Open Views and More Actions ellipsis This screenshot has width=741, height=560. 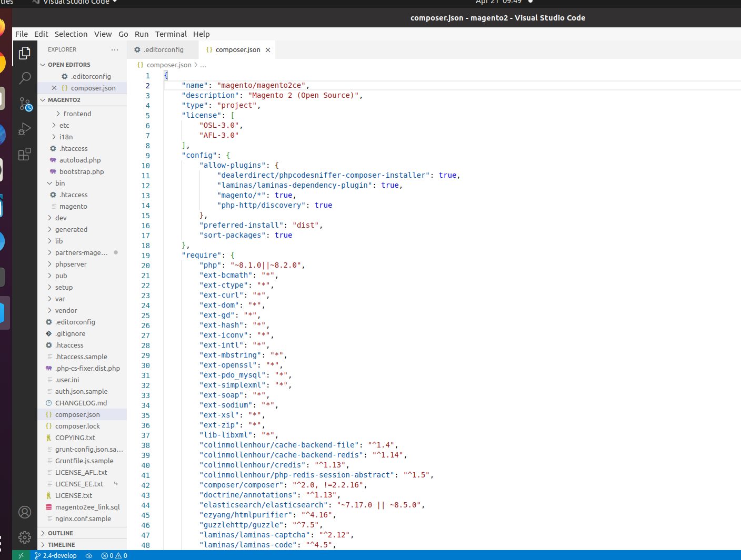(x=115, y=49)
